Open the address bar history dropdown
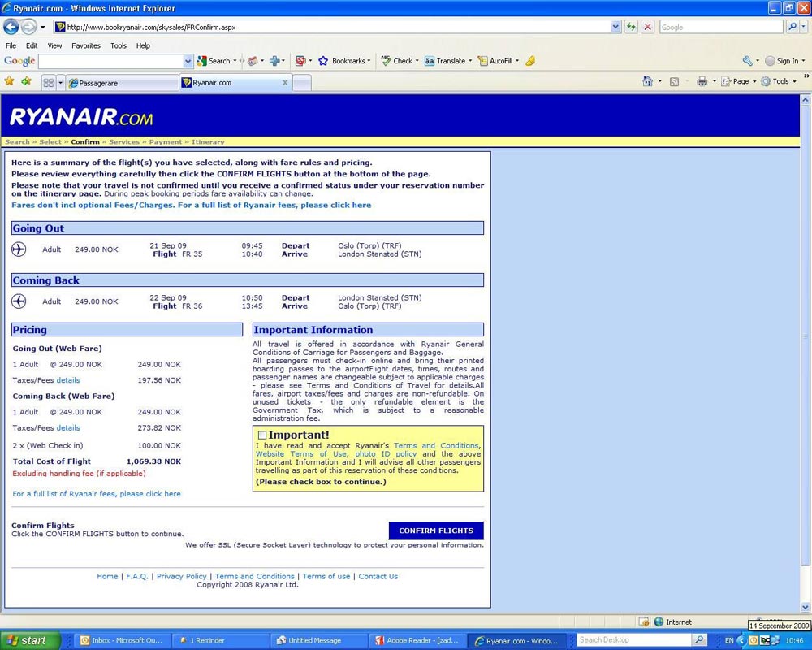The height and width of the screenshot is (650, 812). [615, 27]
